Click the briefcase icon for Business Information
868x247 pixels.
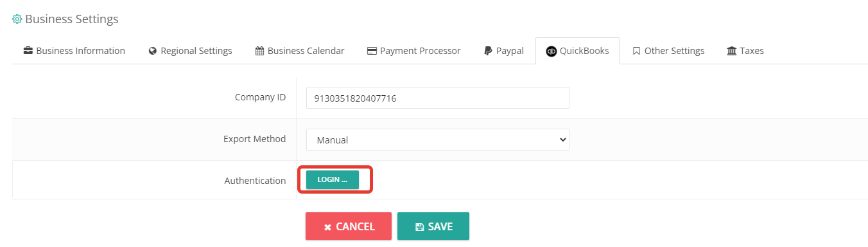(x=28, y=51)
